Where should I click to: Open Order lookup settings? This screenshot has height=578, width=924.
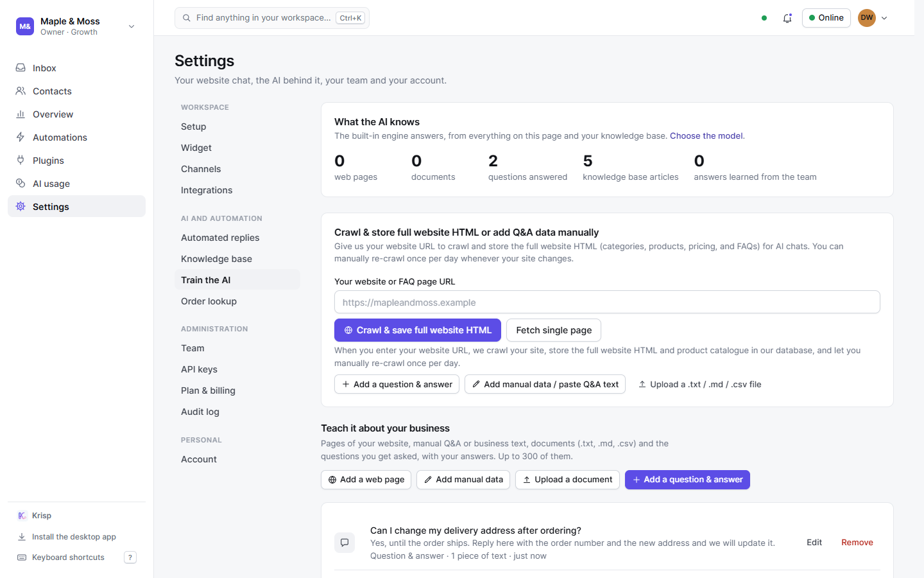pos(237,301)
